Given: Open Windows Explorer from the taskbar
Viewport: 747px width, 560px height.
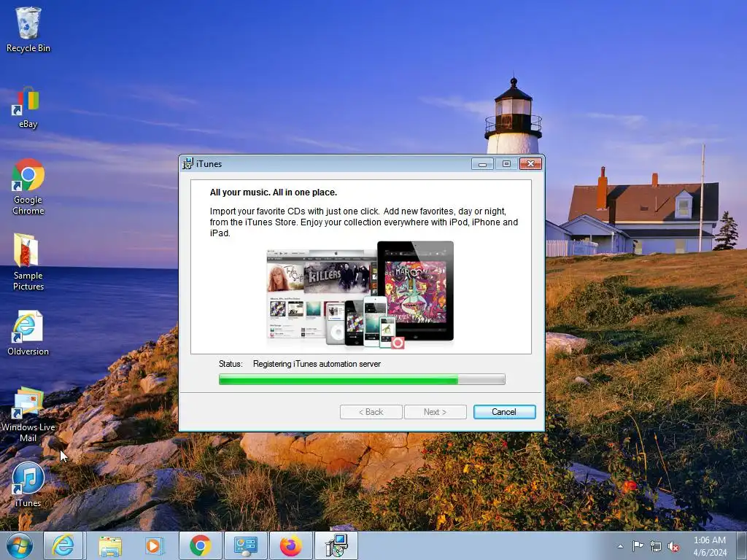Looking at the screenshot, I should pyautogui.click(x=110, y=545).
